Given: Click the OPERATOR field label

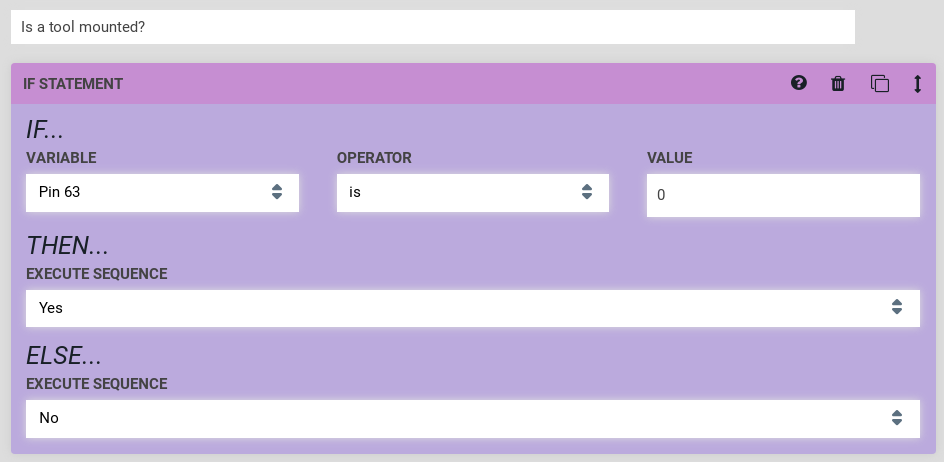Looking at the screenshot, I should [x=374, y=158].
